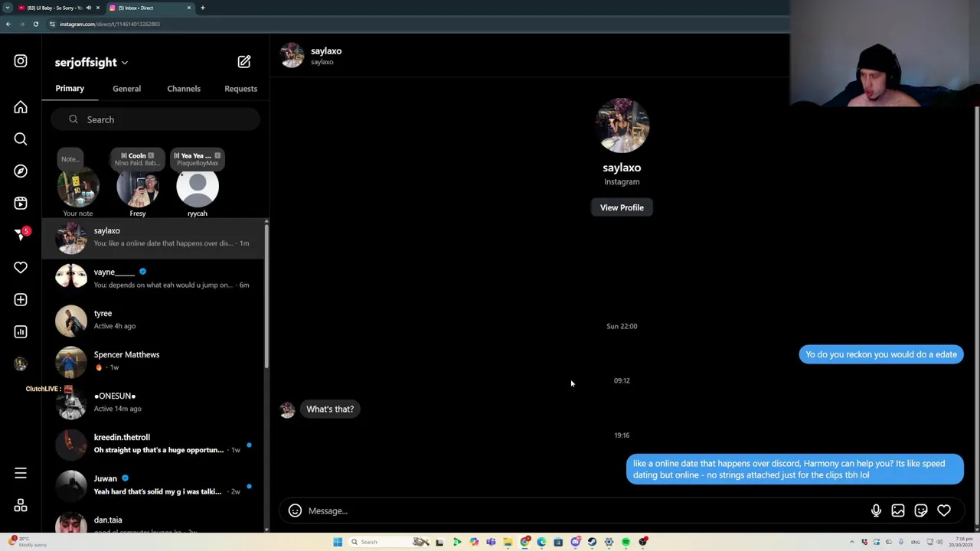View Fresy's note thumbnail

tap(138, 187)
